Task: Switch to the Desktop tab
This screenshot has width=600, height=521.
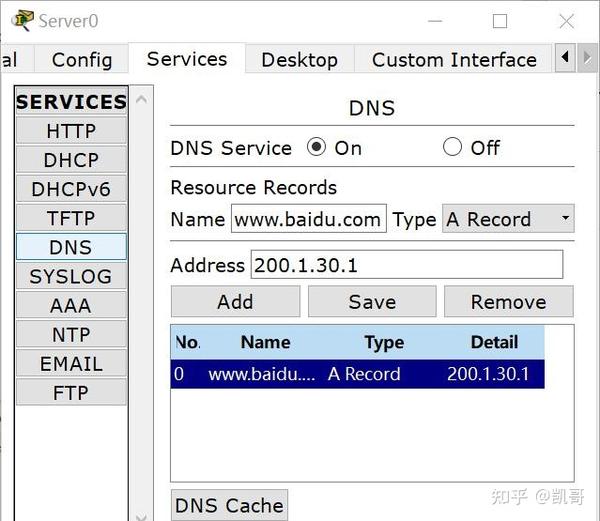Action: point(299,60)
